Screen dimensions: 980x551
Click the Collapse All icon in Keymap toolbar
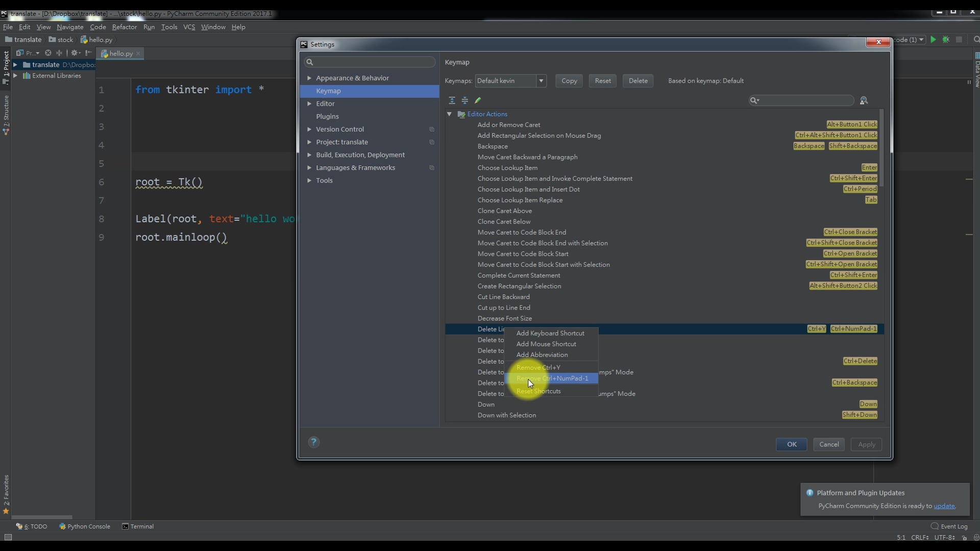click(x=464, y=101)
